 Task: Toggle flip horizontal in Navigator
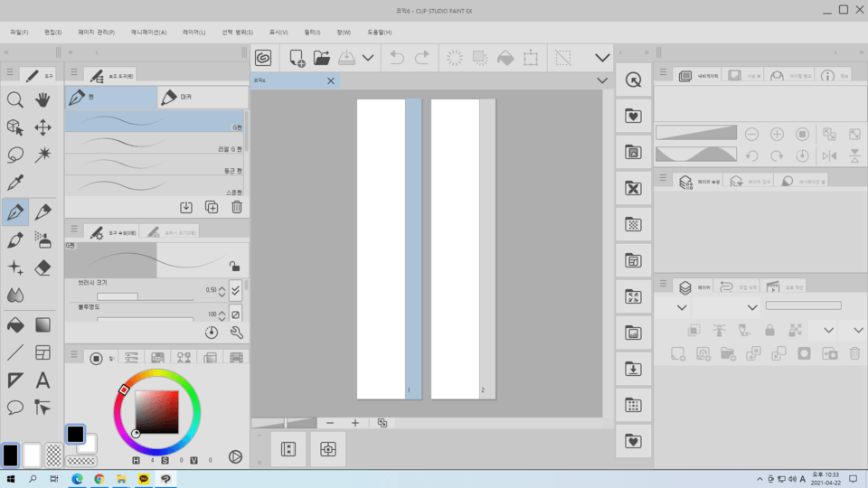pos(829,156)
